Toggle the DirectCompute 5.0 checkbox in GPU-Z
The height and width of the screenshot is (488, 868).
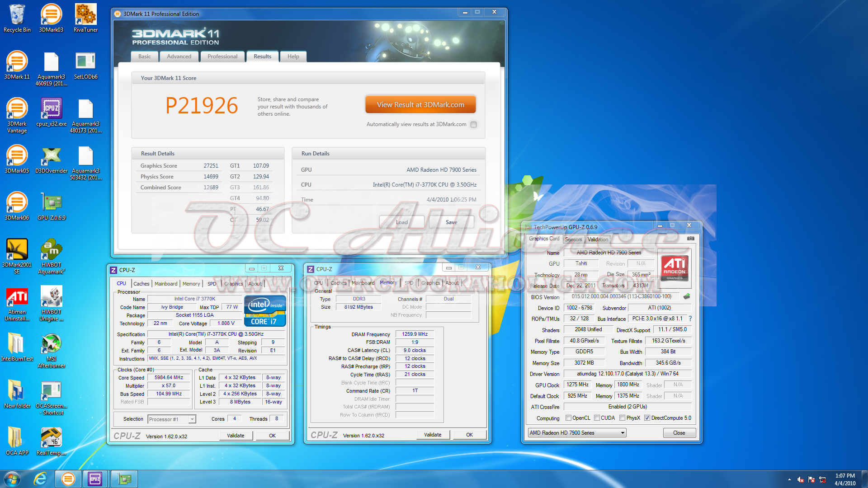pyautogui.click(x=647, y=418)
